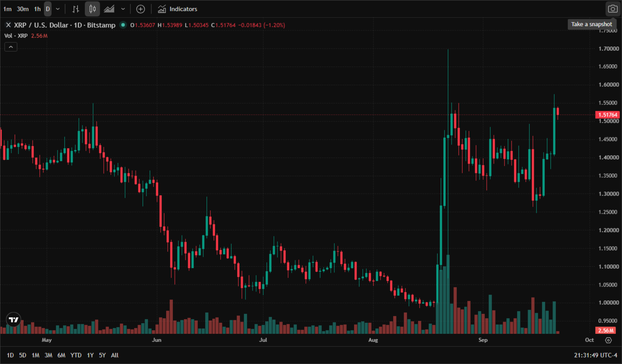Open the timeframe interval dropdown arrow
Viewport: 622px width, 364px height.
pyautogui.click(x=58, y=9)
